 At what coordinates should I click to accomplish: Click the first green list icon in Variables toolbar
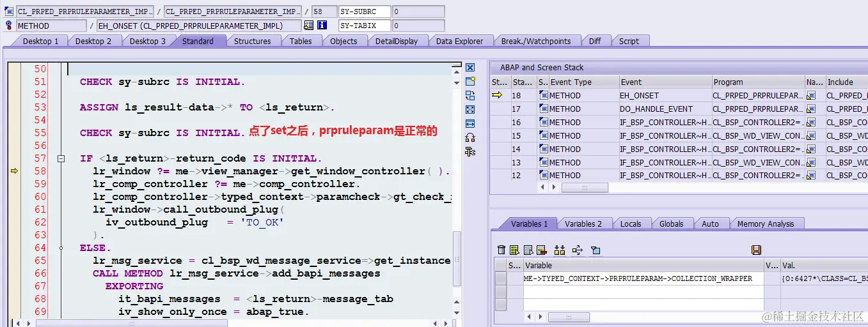click(x=514, y=250)
